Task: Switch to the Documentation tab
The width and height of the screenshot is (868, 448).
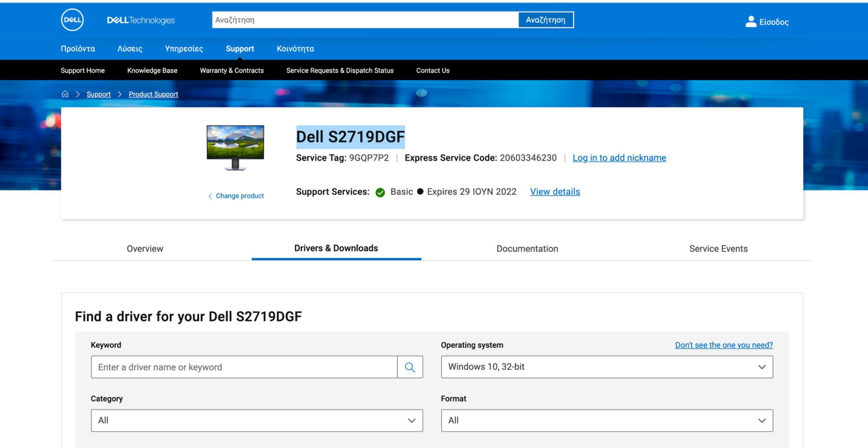Action: pos(527,249)
